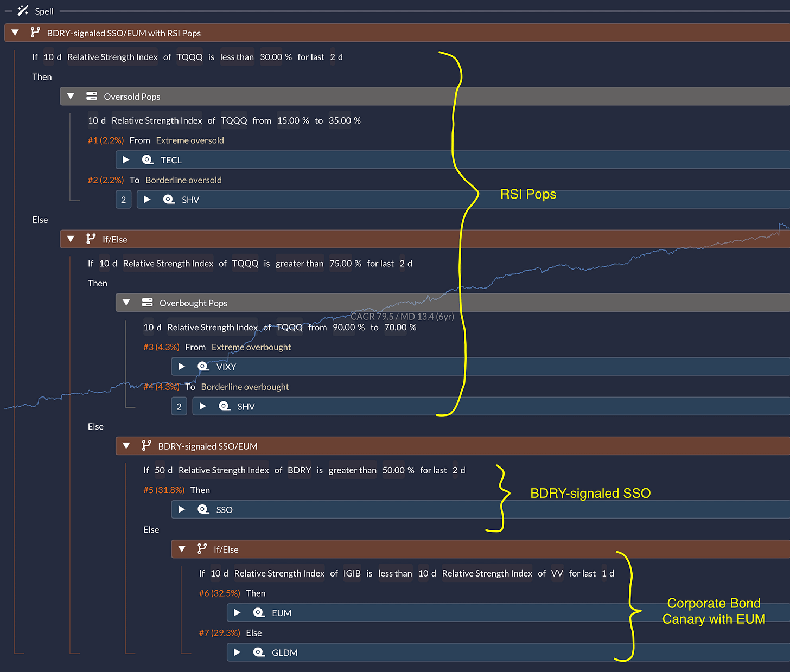The image size is (790, 672).
Task: Expand the TECL asset row
Action: [126, 159]
